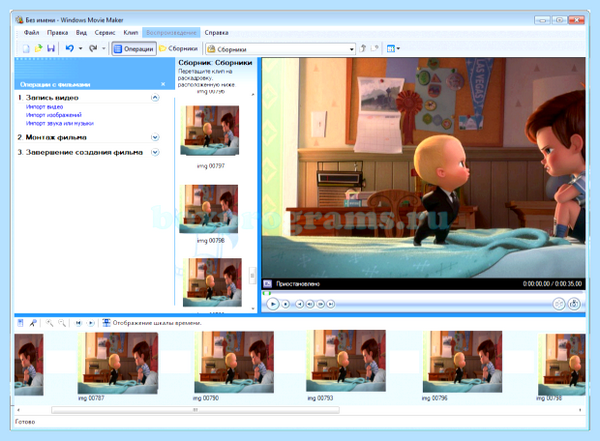Click the storyboard scroll left arrow

[18, 410]
